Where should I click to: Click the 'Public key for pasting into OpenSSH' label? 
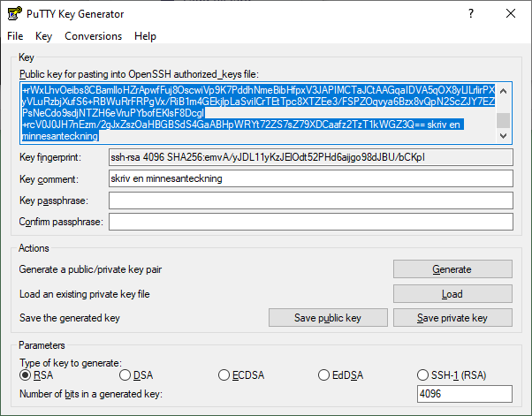click(x=139, y=74)
